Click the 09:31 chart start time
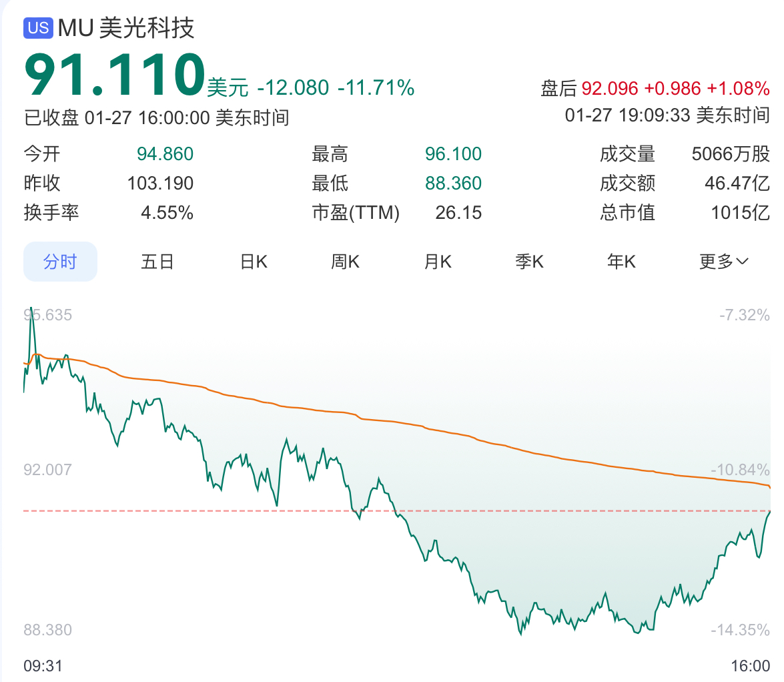The width and height of the screenshot is (784, 682). pos(43,666)
